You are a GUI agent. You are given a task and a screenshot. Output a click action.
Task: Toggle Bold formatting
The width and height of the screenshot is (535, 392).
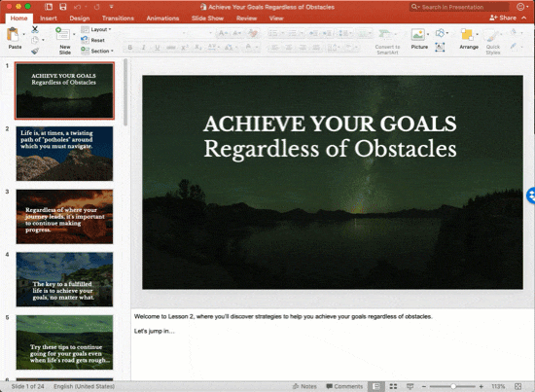click(129, 48)
